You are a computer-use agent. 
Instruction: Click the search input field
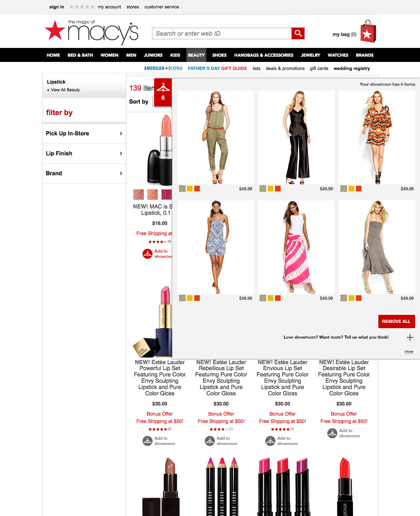tap(222, 33)
